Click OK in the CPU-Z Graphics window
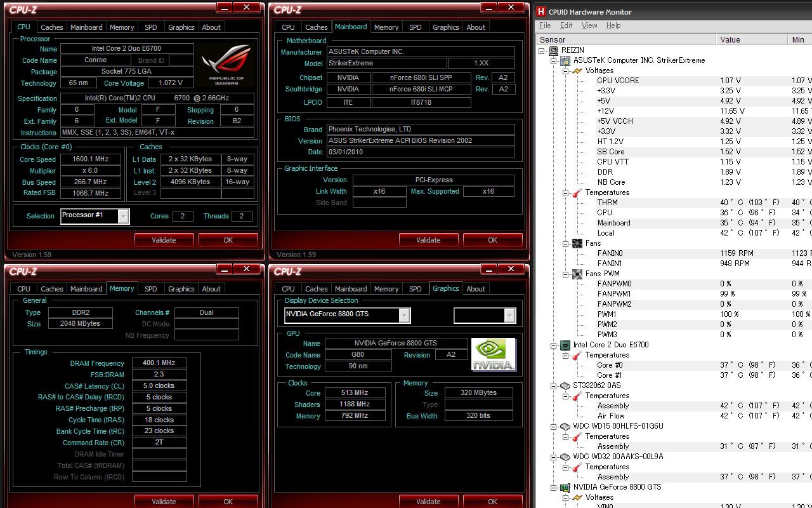The width and height of the screenshot is (812, 508). coord(492,502)
